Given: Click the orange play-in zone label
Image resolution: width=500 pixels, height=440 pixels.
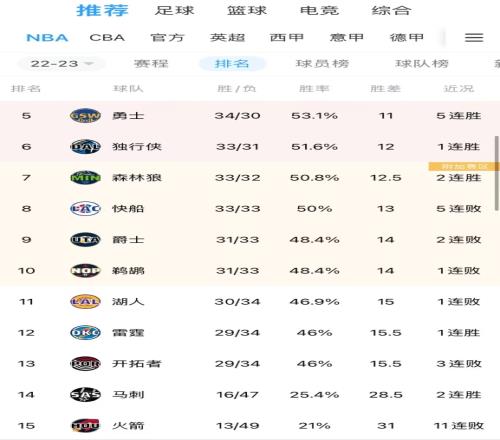Looking at the screenshot, I should (x=464, y=166).
